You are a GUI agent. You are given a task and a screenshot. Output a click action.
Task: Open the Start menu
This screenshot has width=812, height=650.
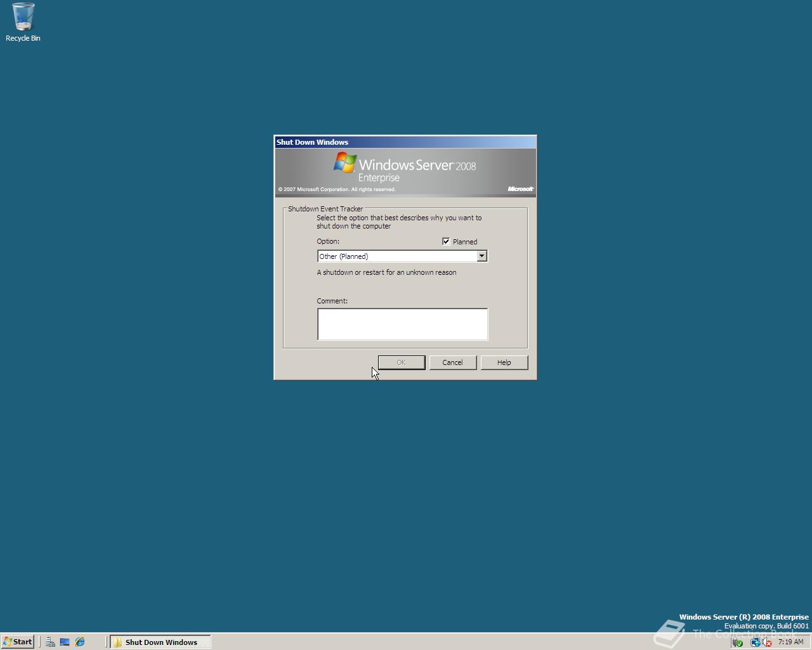17,642
